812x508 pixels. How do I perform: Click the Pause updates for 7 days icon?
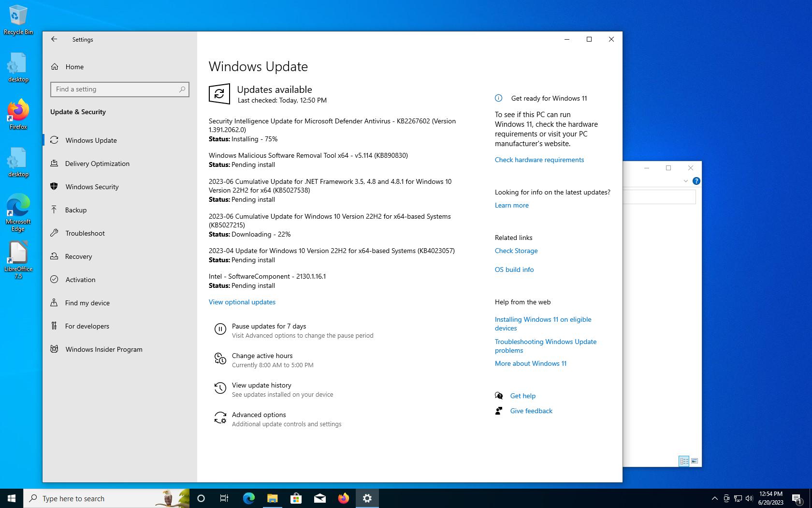tap(220, 329)
